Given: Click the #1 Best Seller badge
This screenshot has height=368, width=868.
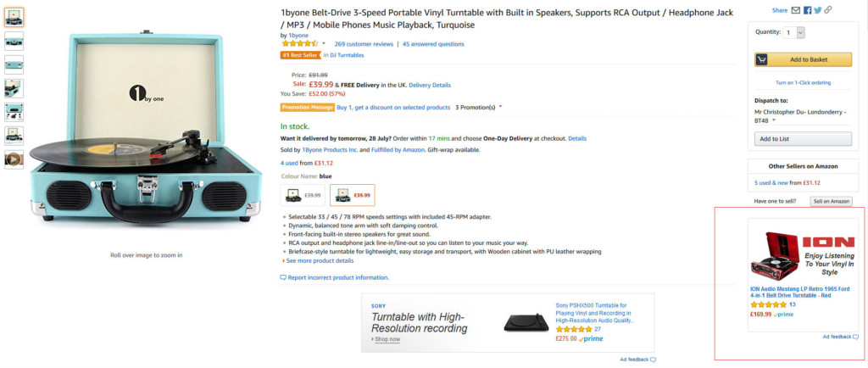Looking at the screenshot, I should [x=300, y=55].
